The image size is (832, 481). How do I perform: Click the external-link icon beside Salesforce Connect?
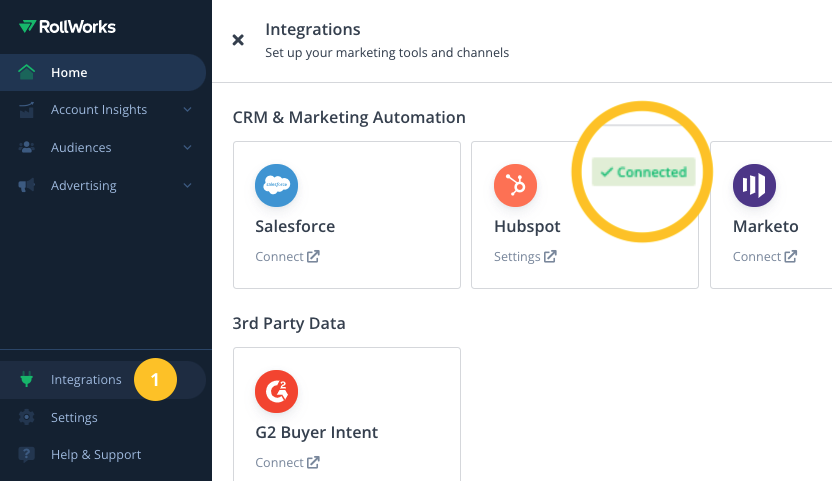point(313,256)
